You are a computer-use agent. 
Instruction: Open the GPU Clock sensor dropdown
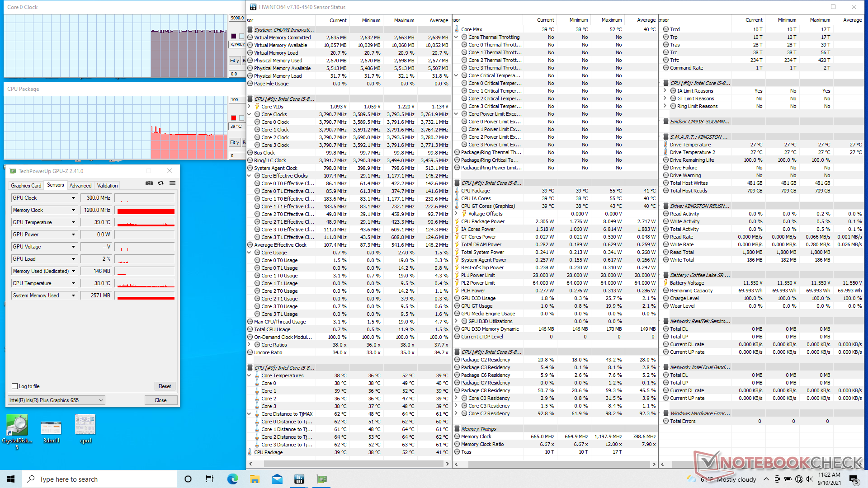73,198
